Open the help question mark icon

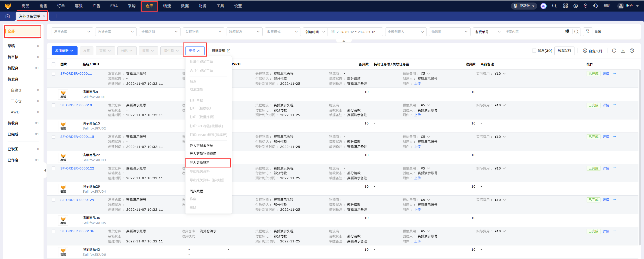coord(632,51)
